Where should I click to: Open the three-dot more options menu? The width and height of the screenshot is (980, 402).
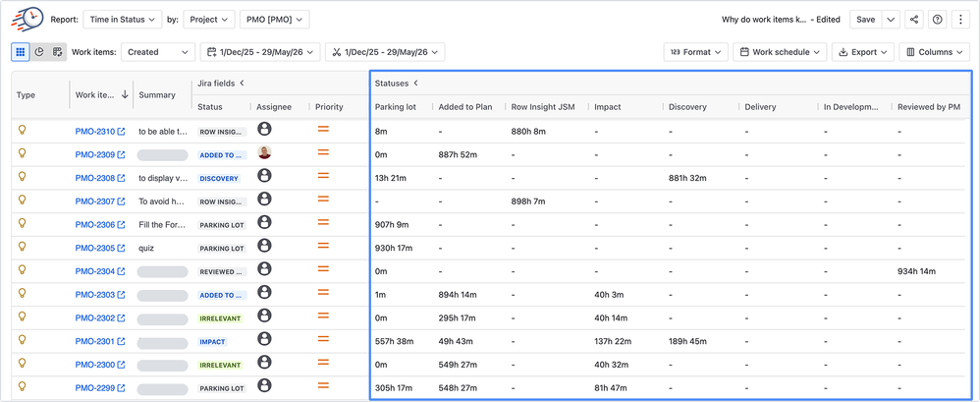click(x=960, y=20)
